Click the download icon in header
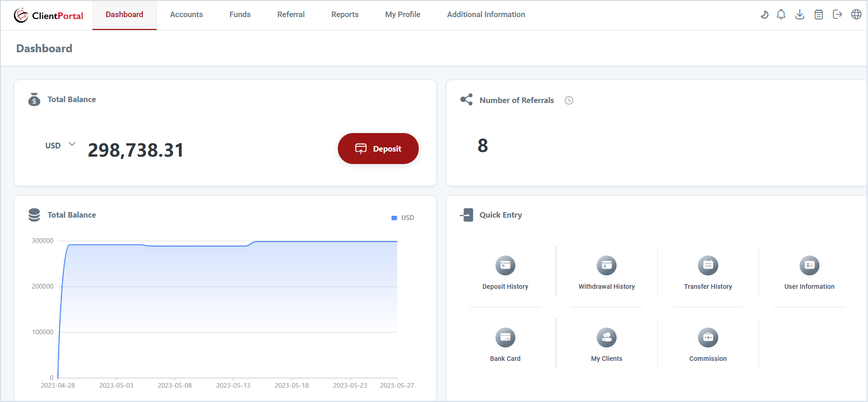 pyautogui.click(x=800, y=15)
